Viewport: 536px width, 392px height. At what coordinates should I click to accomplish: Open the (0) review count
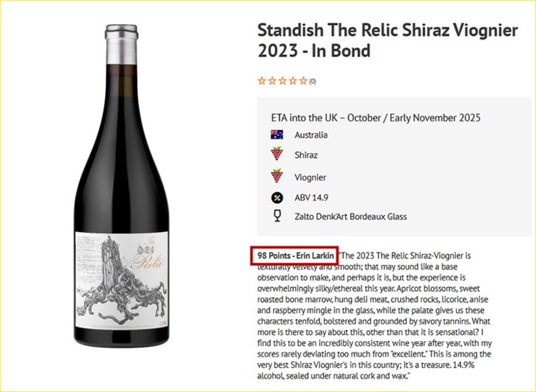click(x=312, y=81)
